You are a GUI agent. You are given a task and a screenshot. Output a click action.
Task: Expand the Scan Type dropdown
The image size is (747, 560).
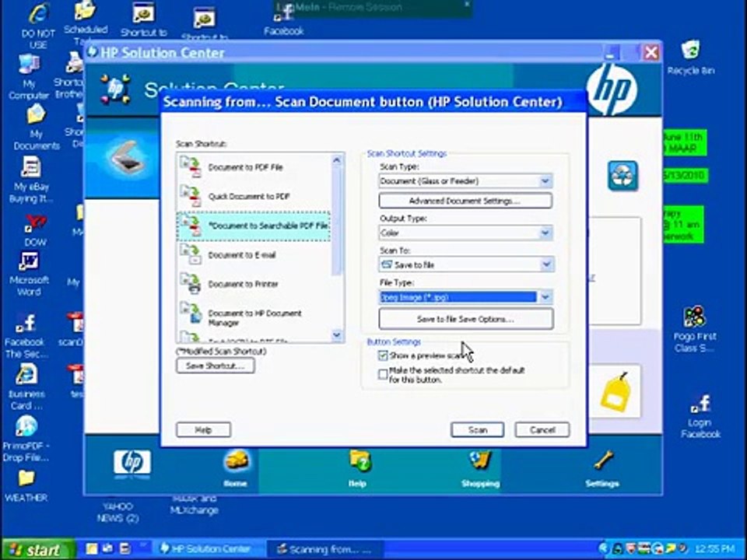pos(545,181)
